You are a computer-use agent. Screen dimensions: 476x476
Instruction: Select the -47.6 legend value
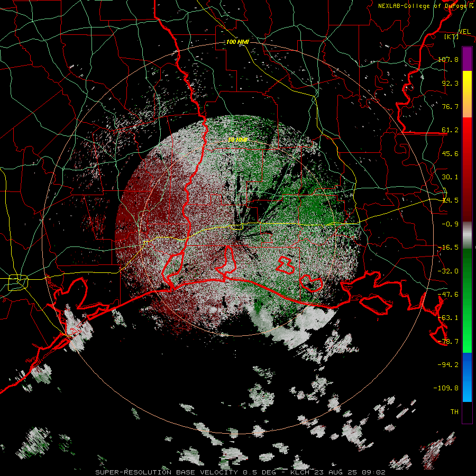[x=448, y=295]
